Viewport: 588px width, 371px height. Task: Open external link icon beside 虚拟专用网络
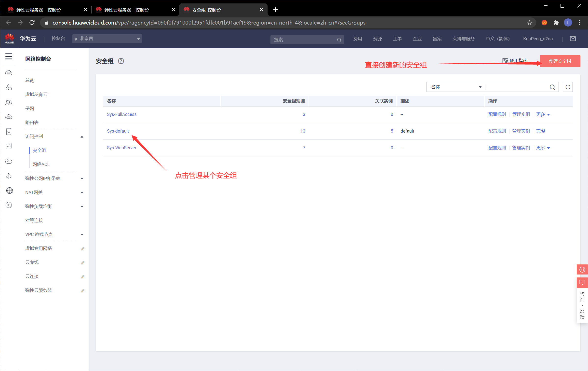click(83, 249)
